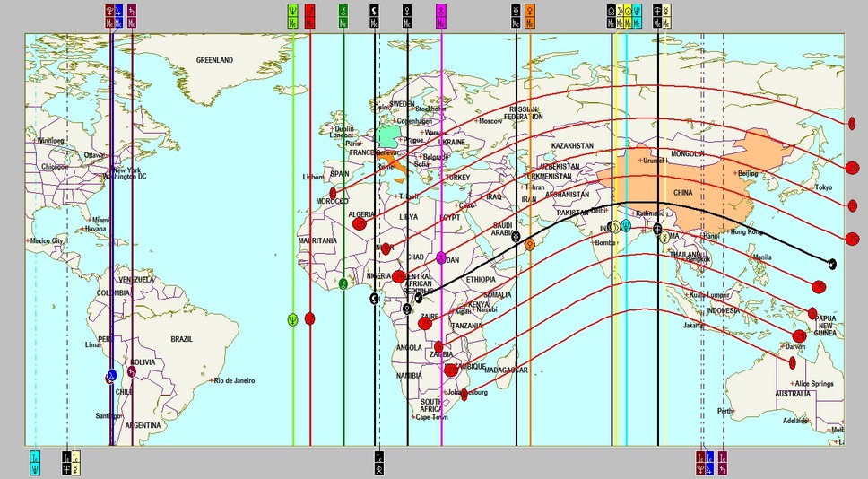
Task: Click the Tokyo city label
Action: [823, 187]
